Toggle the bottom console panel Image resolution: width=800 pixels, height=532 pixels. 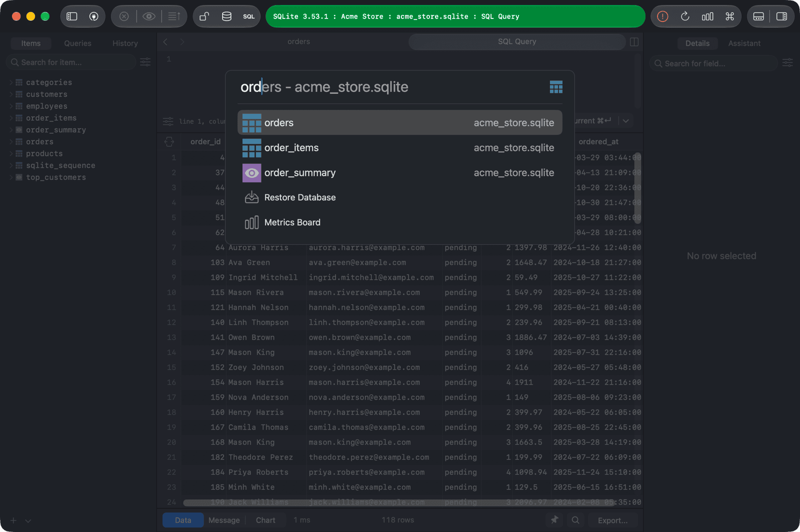[x=758, y=16]
